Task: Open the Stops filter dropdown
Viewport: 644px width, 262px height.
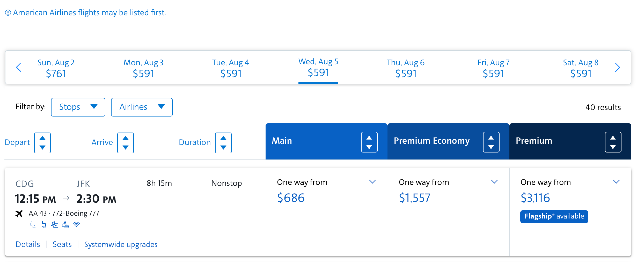Action: (x=78, y=107)
